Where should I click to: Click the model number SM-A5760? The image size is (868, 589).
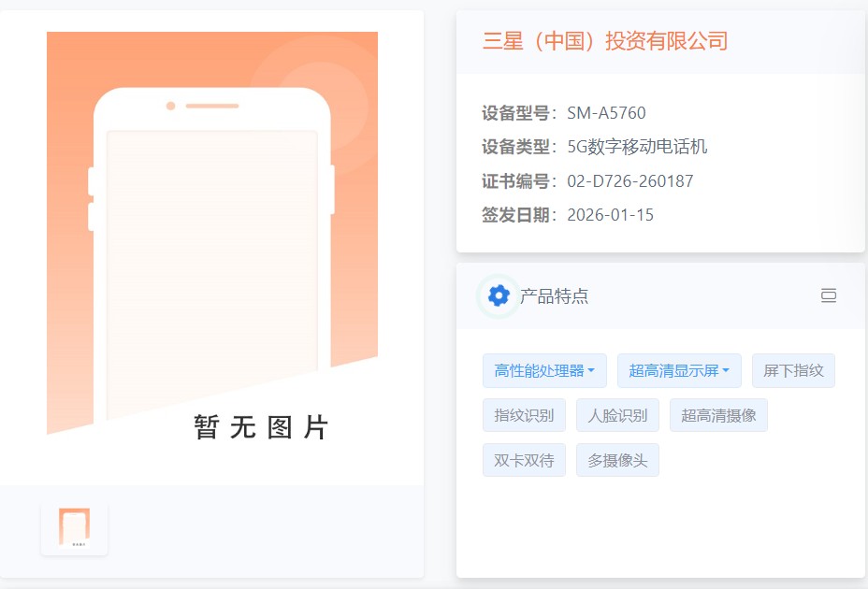[606, 112]
